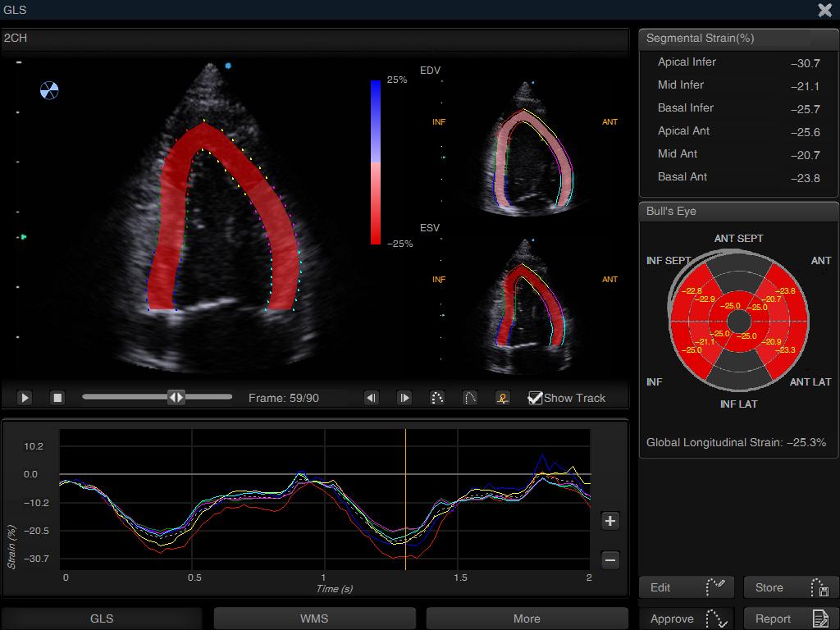Screen dimensions: 840x630
Task: Zoom in strain graph with plus button
Action: pos(610,521)
